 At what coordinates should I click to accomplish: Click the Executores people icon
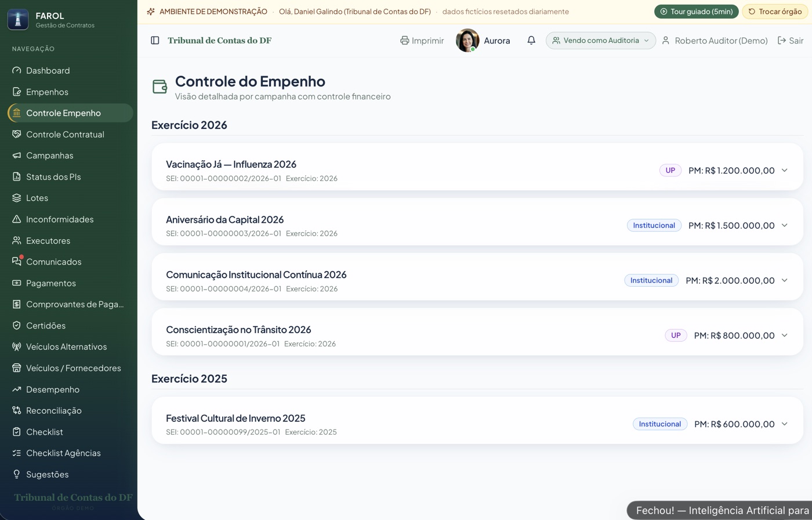pos(17,241)
